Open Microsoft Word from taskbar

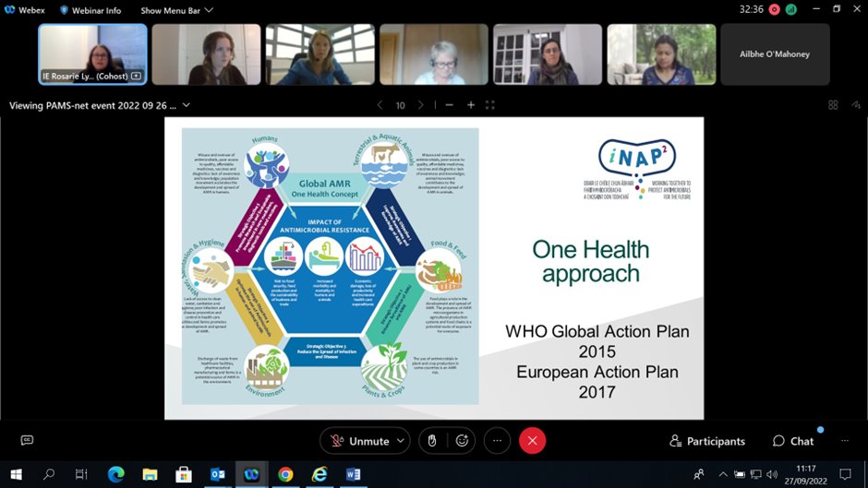tap(353, 474)
